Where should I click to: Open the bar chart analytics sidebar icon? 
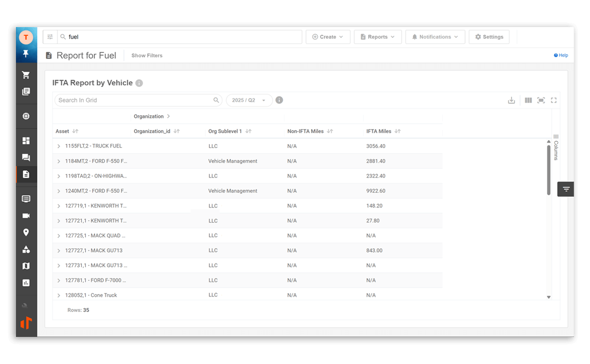pos(26,282)
